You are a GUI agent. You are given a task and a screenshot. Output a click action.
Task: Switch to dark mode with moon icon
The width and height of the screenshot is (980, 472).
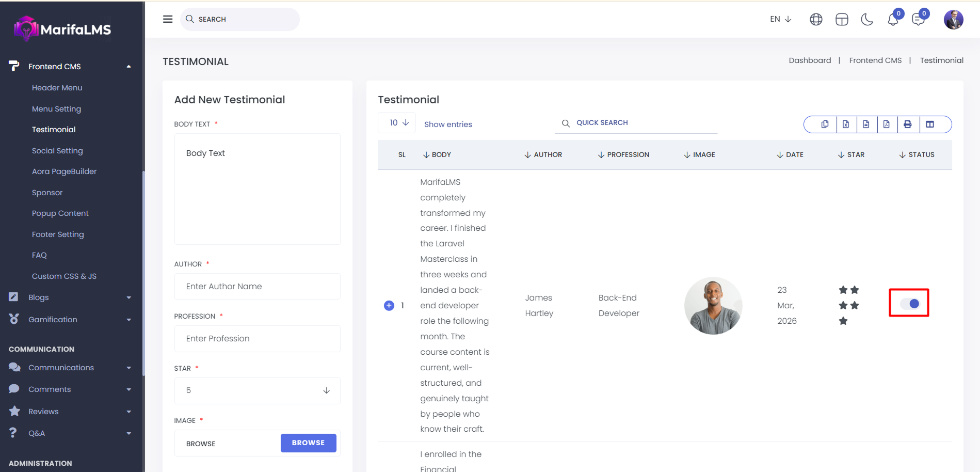click(867, 20)
